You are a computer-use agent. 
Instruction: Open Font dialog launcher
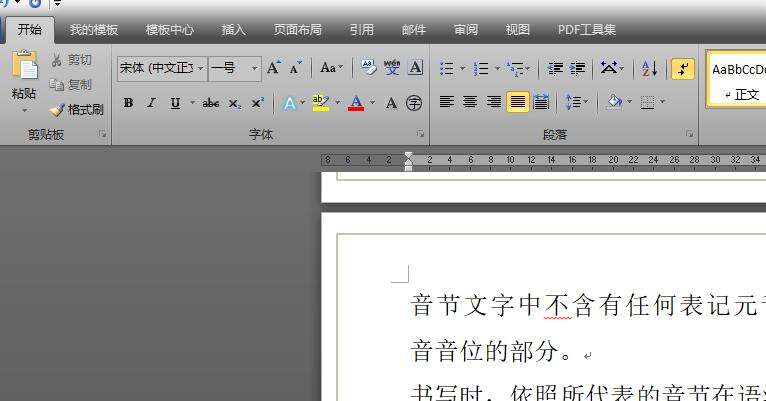point(420,134)
